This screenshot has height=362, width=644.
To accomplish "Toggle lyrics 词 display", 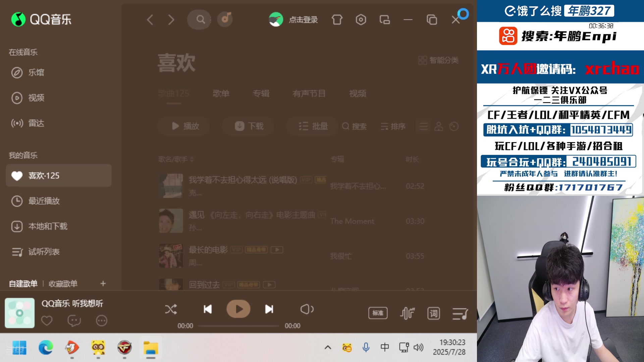I will point(434,313).
